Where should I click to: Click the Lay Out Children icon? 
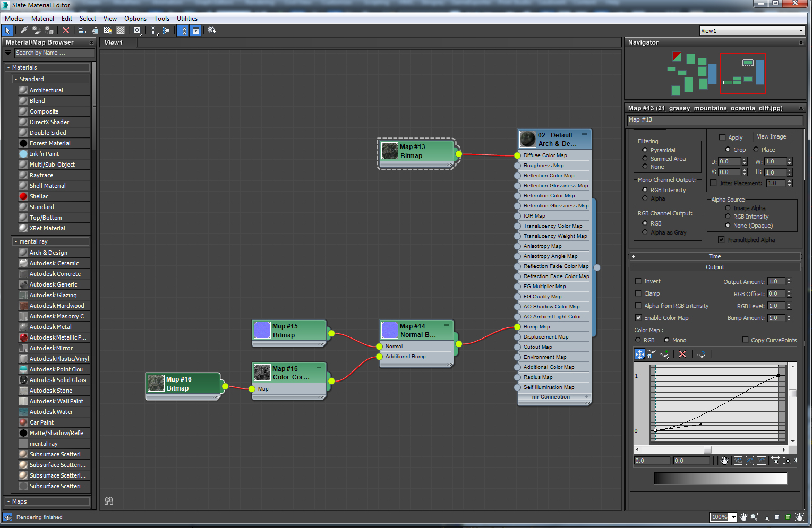point(166,31)
